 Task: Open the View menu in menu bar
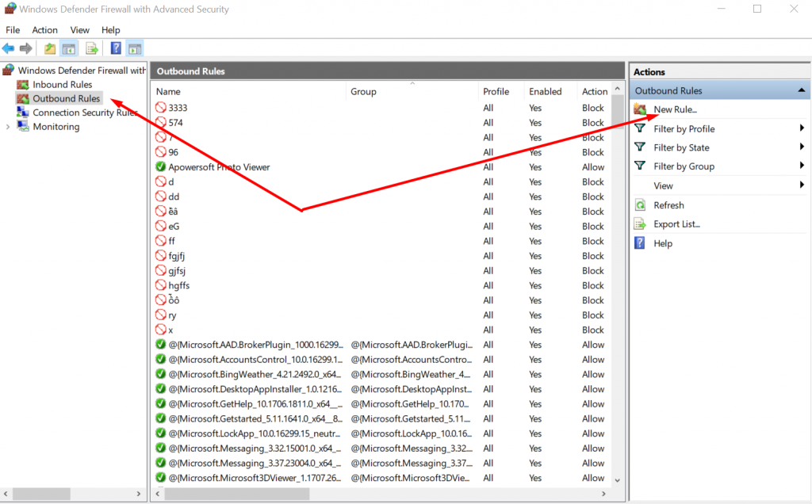80,30
